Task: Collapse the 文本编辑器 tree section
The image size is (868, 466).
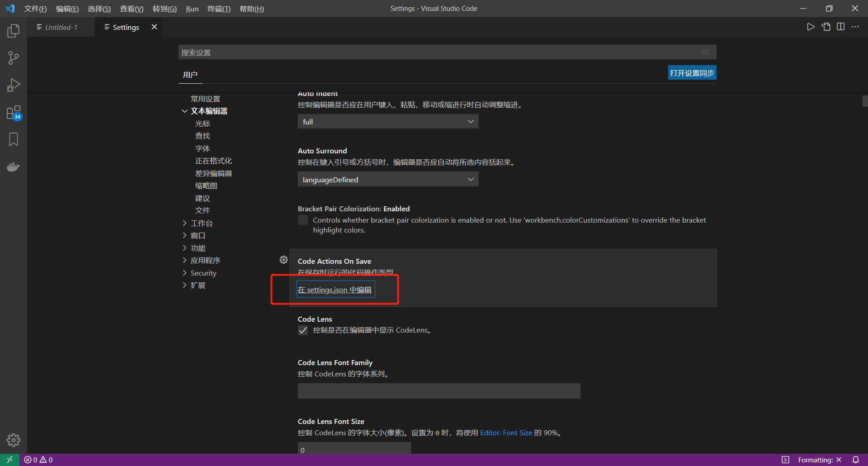Action: click(184, 111)
